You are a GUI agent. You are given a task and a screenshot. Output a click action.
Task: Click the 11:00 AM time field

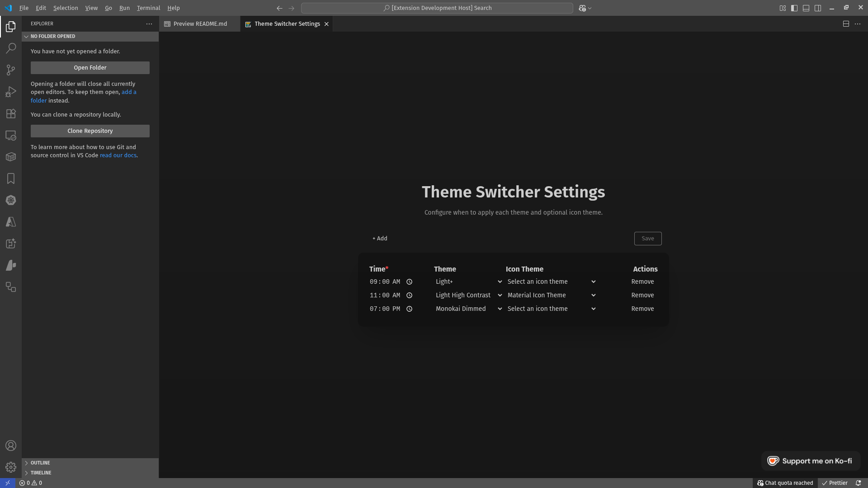coord(384,295)
